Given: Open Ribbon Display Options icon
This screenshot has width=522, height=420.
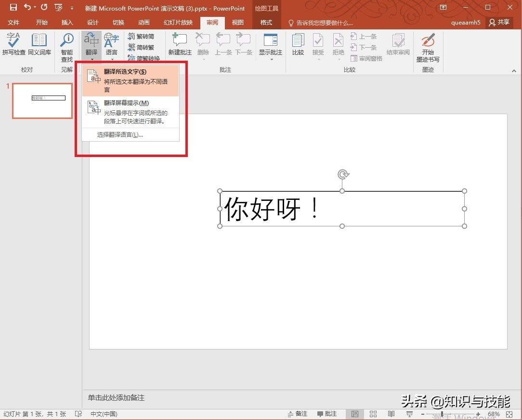Looking at the screenshot, I should [443, 7].
